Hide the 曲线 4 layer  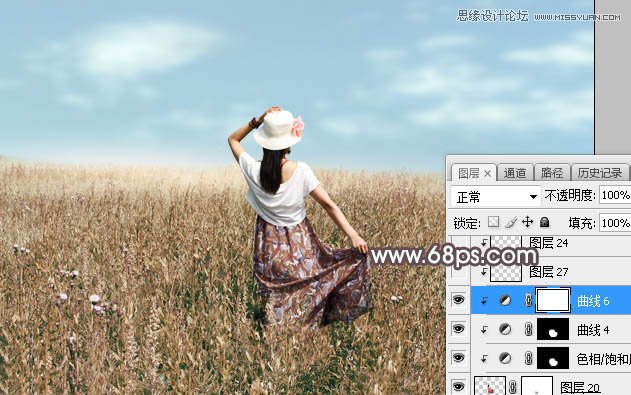click(x=458, y=329)
